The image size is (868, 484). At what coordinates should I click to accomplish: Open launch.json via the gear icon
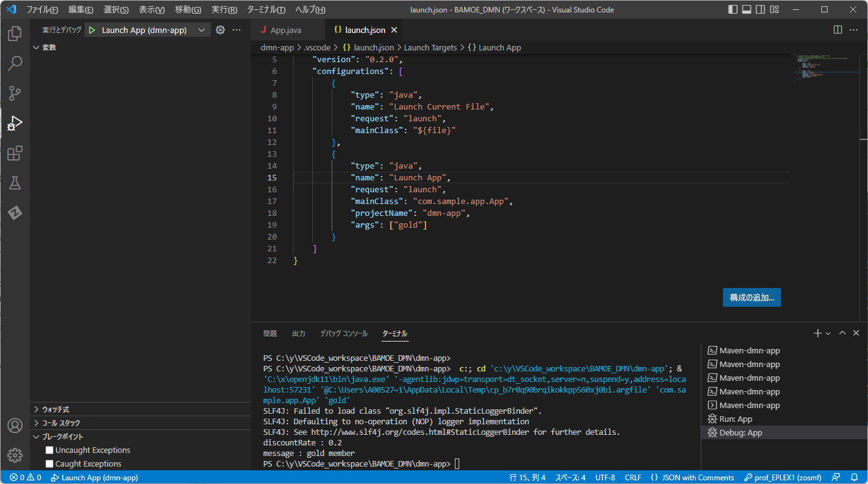[x=220, y=30]
